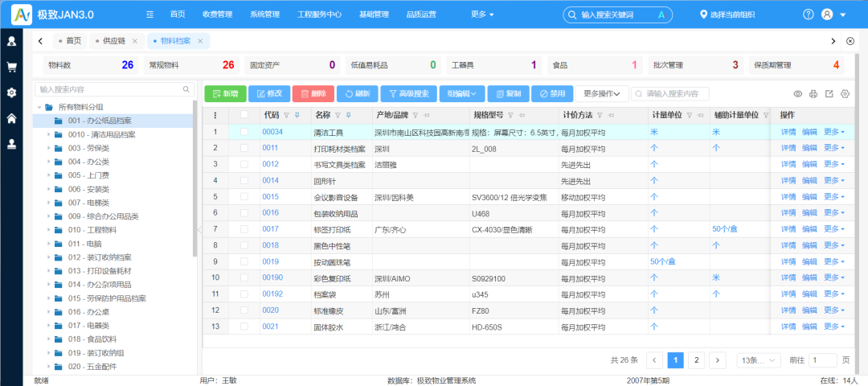Check the row for 回形针

tap(244, 181)
